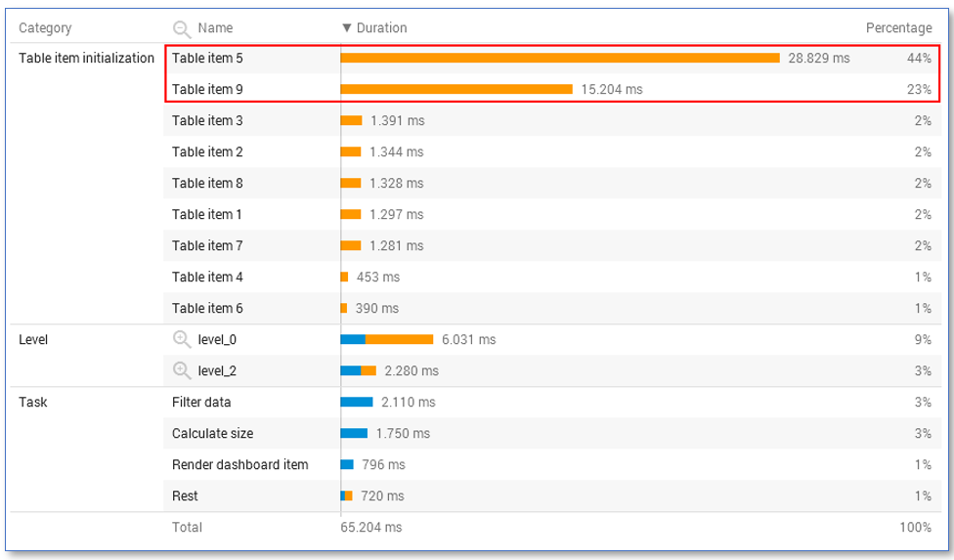Sort by the Category column header
Screen dimensions: 954x560
click(x=45, y=28)
